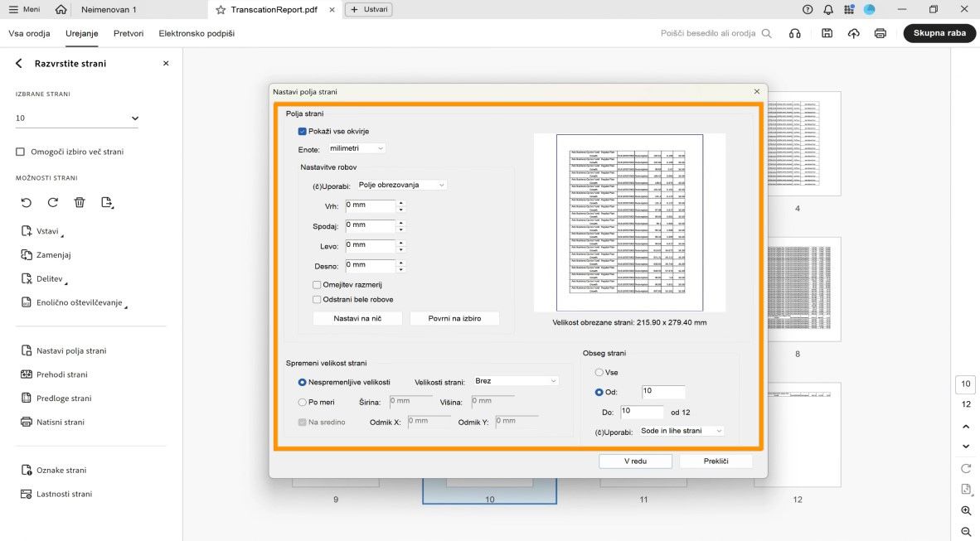This screenshot has width=980, height=541.
Task: Select the Vse page range radio
Action: 599,372
